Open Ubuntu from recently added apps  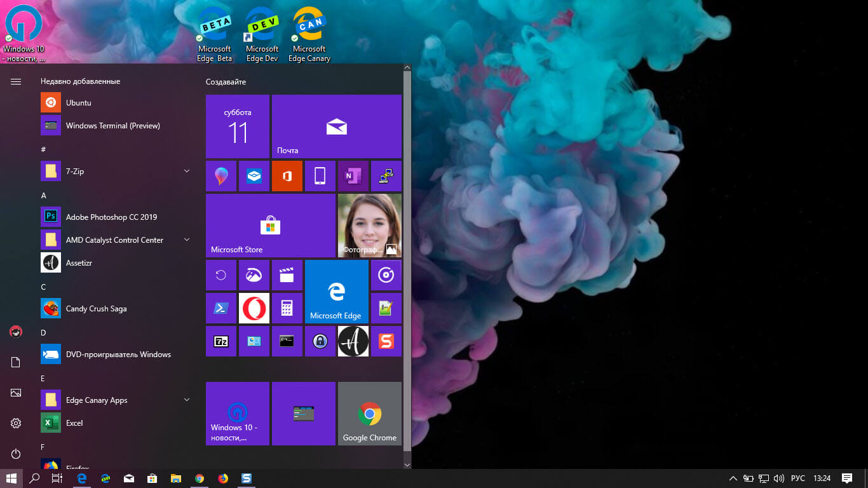point(116,103)
